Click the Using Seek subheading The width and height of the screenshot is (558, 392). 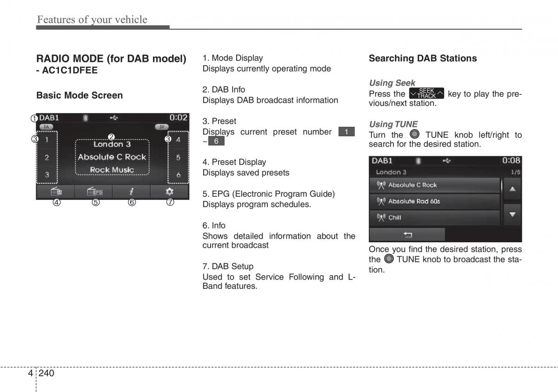click(x=392, y=83)
